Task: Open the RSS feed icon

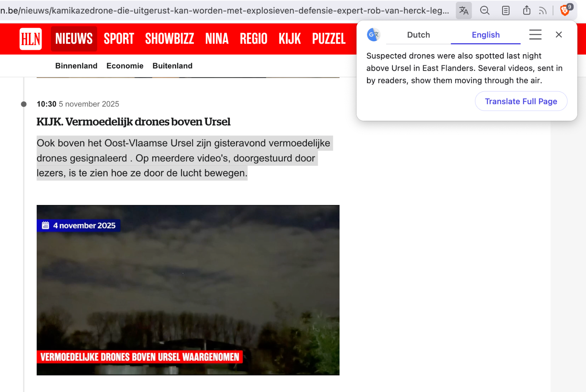Action: coord(543,11)
